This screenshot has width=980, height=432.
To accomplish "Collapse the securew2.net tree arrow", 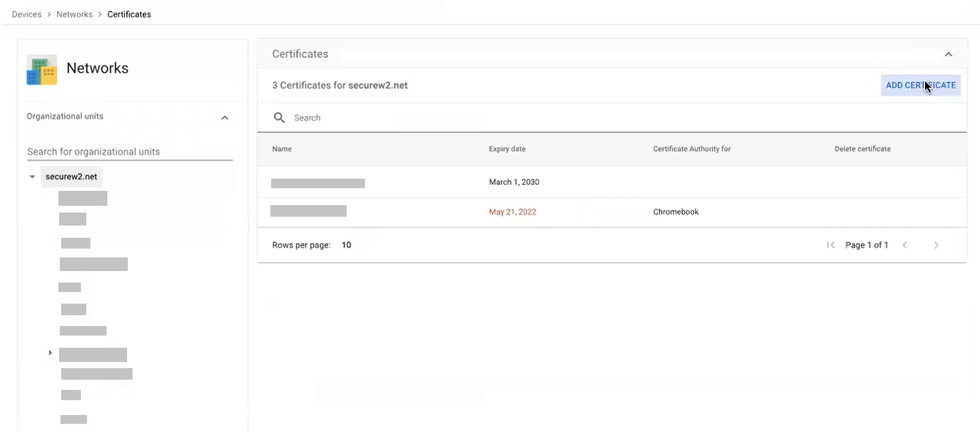I will pos(32,177).
